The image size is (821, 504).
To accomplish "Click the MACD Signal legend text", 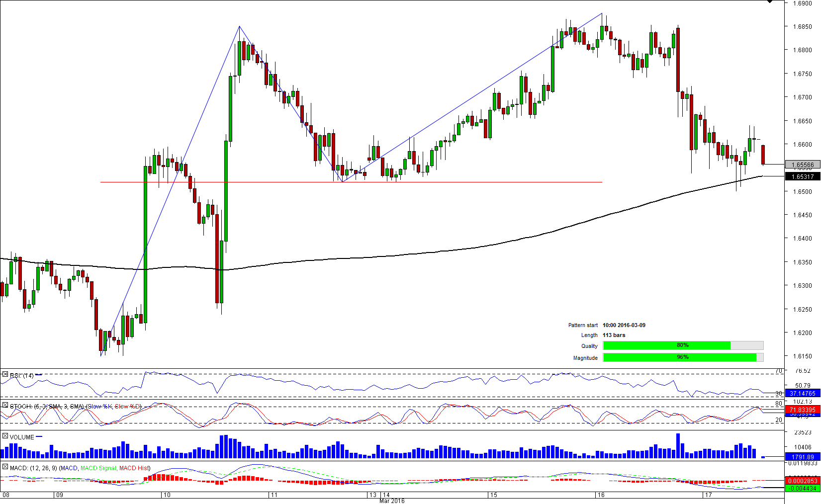I will [x=98, y=468].
